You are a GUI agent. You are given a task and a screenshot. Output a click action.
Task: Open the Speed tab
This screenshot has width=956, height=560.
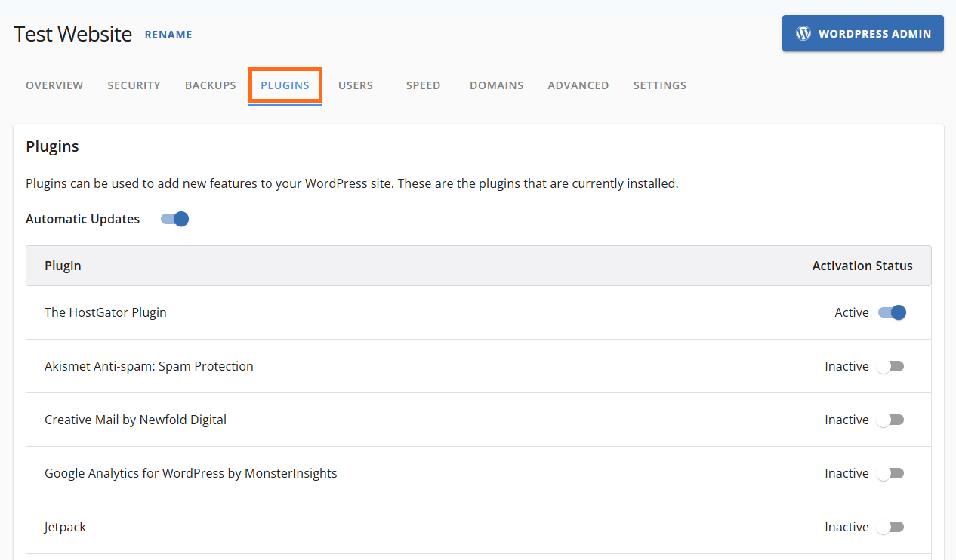coord(423,85)
